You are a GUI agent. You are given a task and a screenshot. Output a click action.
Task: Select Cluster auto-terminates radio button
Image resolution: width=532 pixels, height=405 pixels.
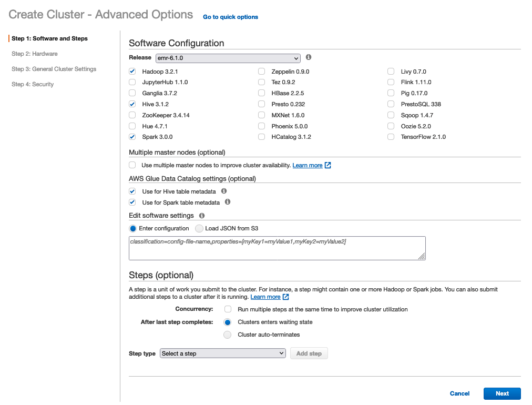228,335
